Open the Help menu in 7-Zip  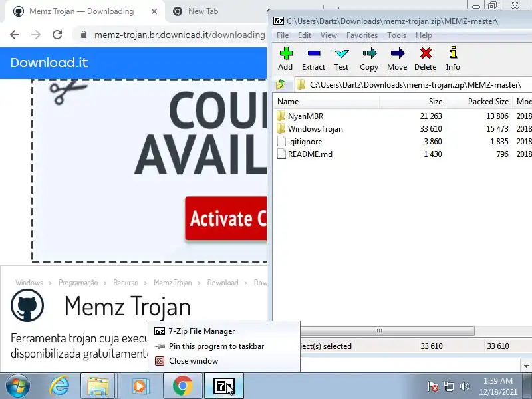pyautogui.click(x=424, y=35)
